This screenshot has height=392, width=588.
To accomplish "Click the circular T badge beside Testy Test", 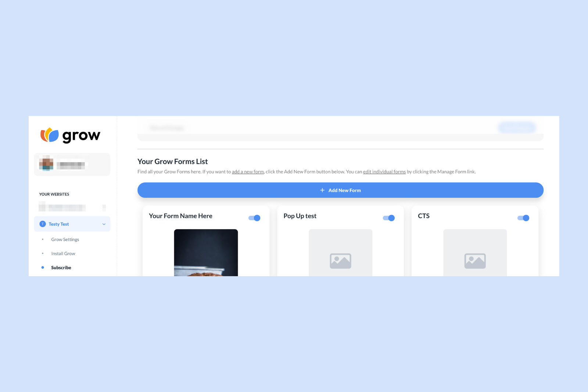I will pos(43,224).
